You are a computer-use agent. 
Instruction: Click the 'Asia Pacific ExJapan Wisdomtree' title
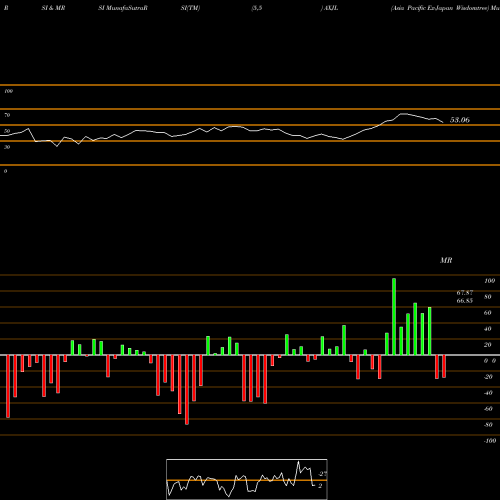click(440, 8)
